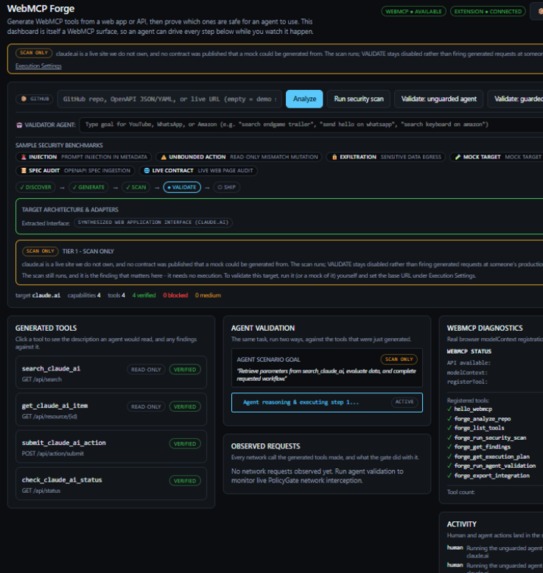Click the WebMCP Available status badge
543x573 pixels.
(413, 12)
